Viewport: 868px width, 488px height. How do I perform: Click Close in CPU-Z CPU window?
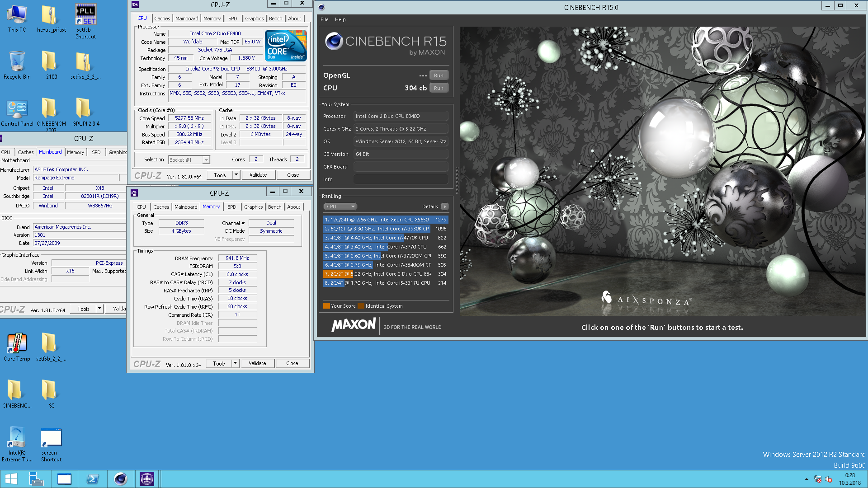[x=293, y=175]
